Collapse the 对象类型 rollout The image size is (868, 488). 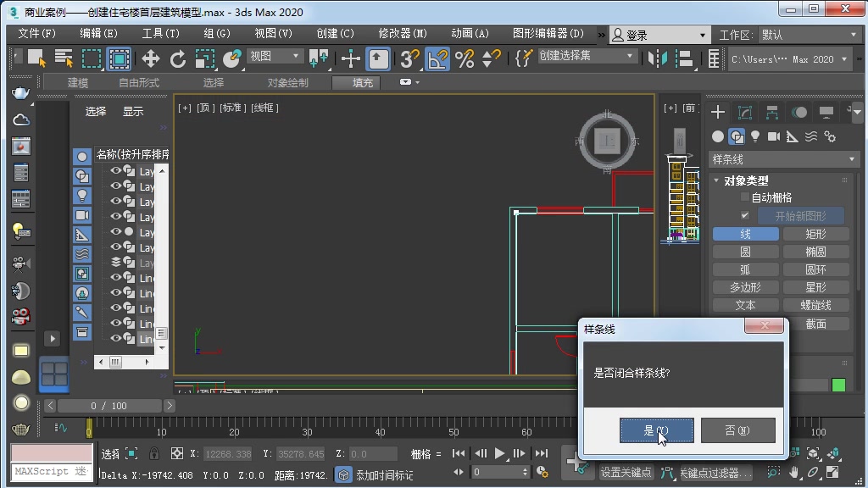pyautogui.click(x=716, y=180)
